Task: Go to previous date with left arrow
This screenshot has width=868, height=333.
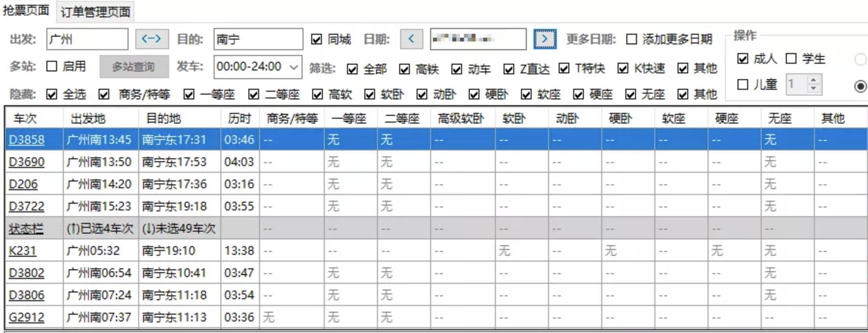Action: 411,39
